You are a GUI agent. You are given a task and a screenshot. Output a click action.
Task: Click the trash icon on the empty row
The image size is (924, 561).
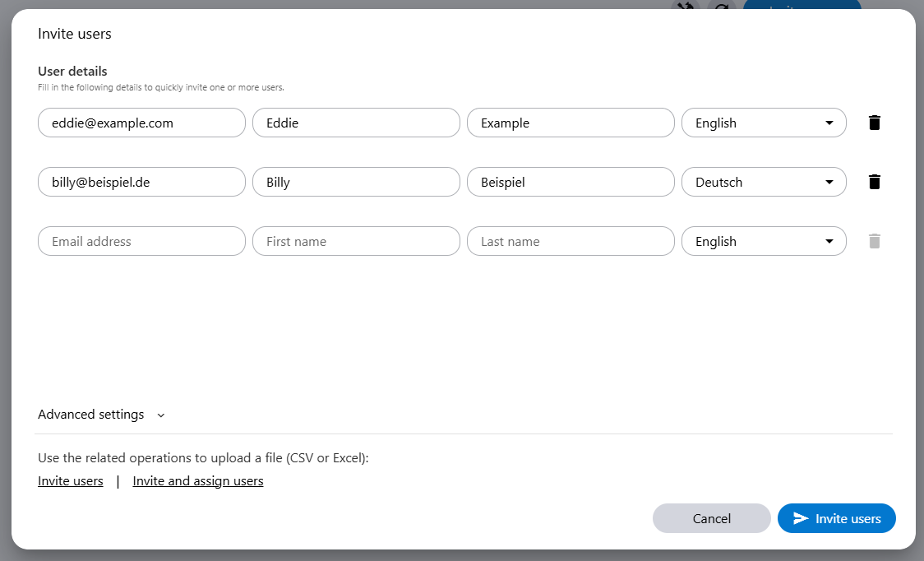tap(875, 241)
